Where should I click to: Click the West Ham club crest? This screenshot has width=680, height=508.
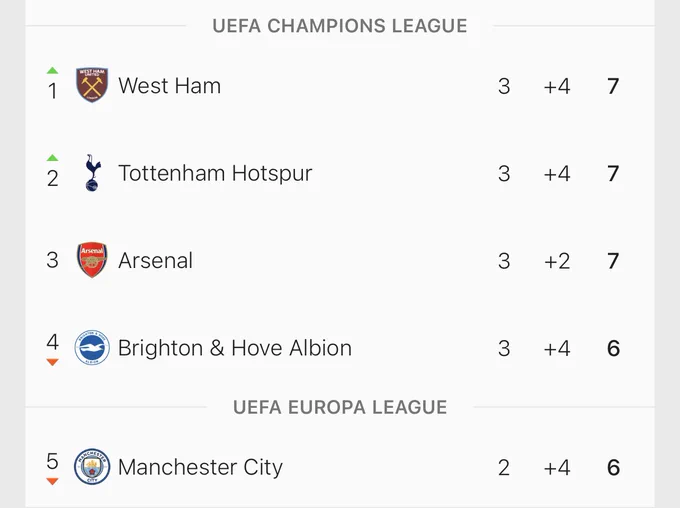[x=92, y=85]
